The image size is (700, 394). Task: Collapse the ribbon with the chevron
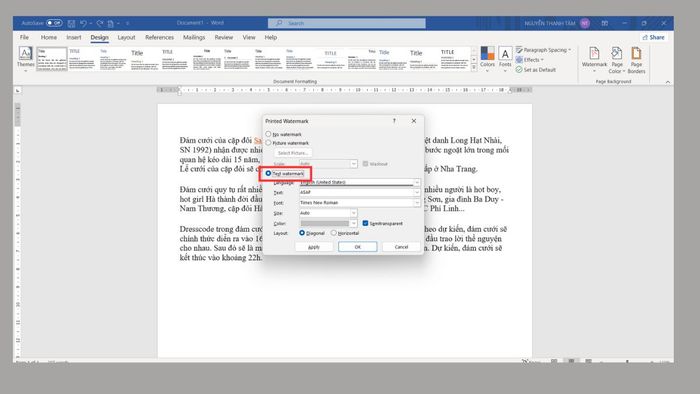pyautogui.click(x=668, y=82)
